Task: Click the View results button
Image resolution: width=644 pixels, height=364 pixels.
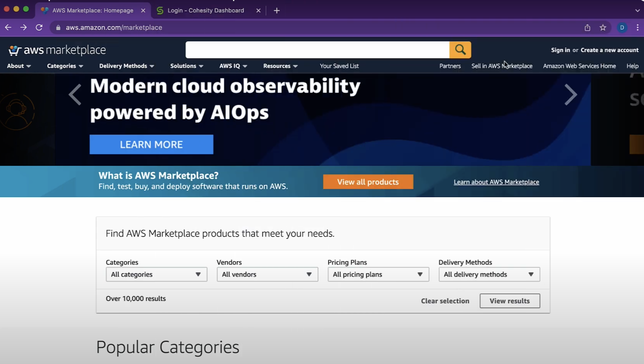Action: (x=509, y=301)
